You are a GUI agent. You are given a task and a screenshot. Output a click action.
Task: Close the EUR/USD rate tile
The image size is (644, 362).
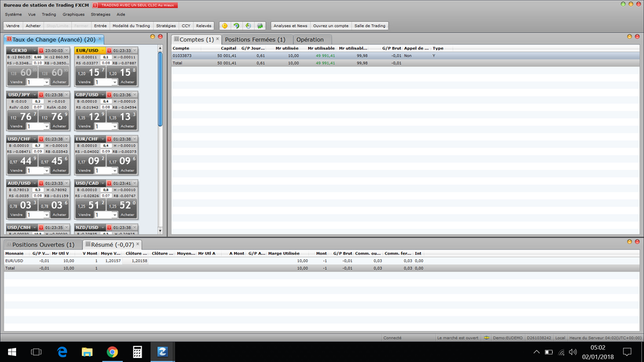pyautogui.click(x=135, y=50)
